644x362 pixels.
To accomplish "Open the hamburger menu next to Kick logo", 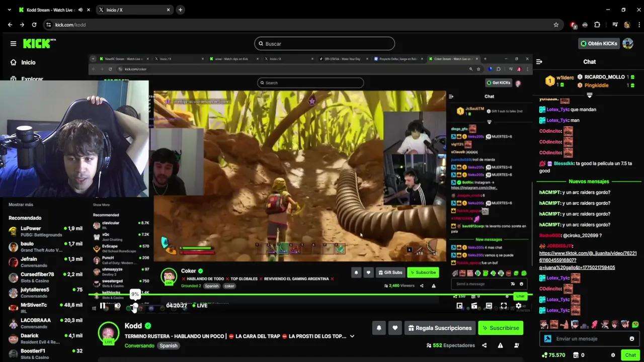I will (13, 43).
